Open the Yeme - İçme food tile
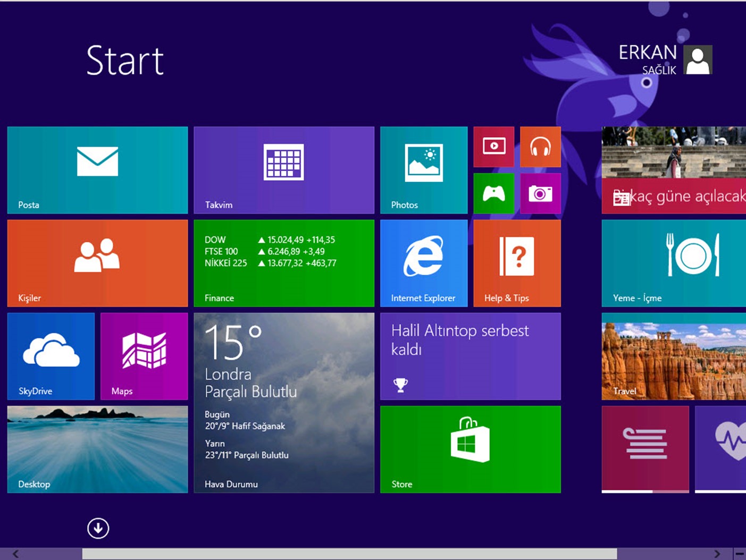746x560 pixels. [674, 263]
